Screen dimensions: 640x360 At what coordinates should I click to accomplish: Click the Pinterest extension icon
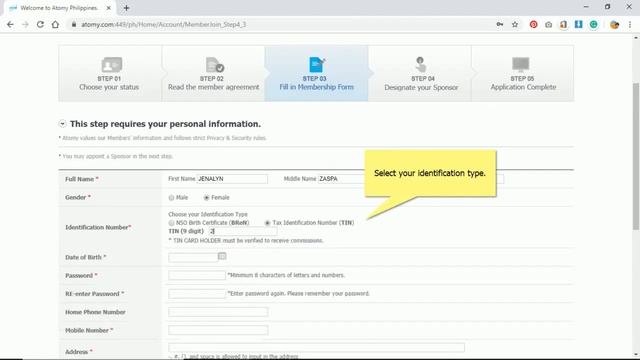pyautogui.click(x=533, y=24)
